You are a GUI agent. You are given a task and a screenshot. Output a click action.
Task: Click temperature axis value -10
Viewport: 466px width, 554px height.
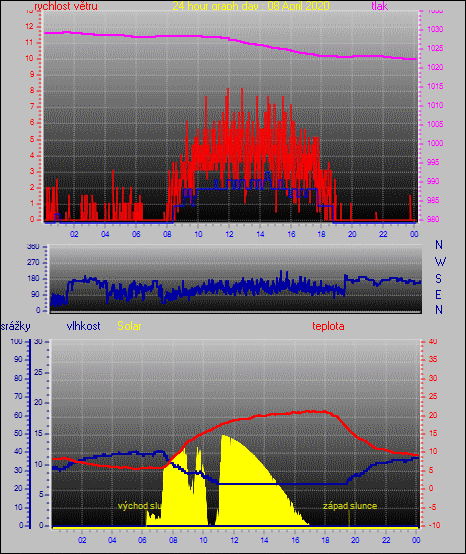coord(434,525)
